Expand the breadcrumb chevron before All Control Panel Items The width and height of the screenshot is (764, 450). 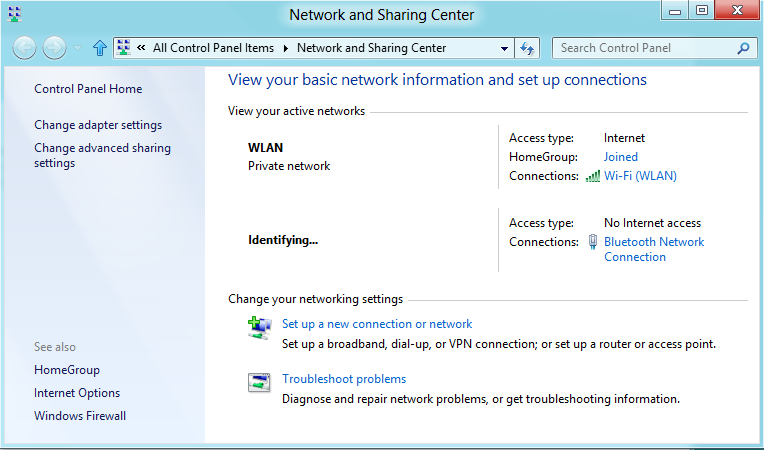coord(141,48)
